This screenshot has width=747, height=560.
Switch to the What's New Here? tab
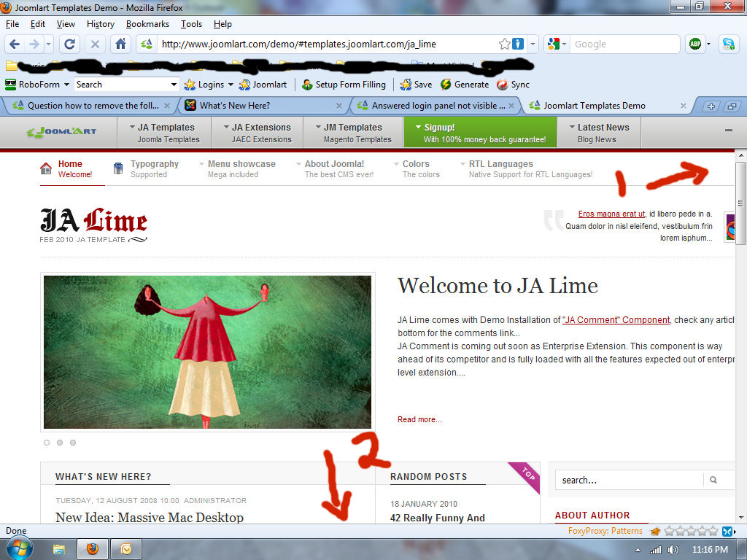(x=263, y=106)
